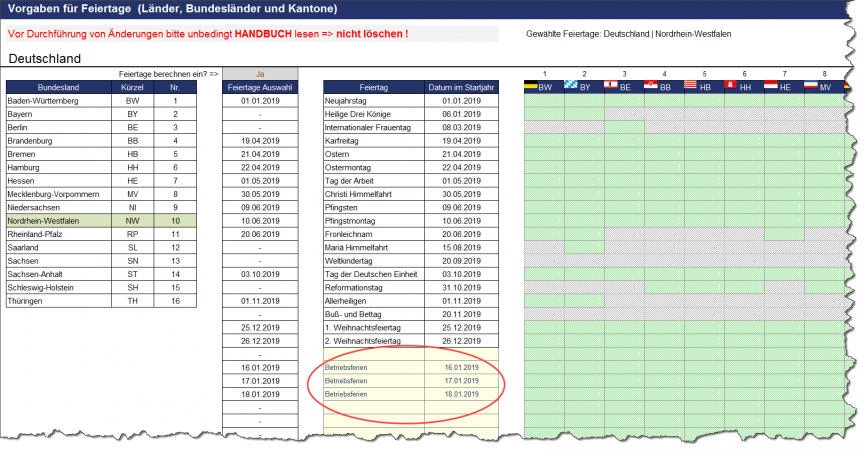Viewport: 864px width, 450px height.
Task: Click the Berlin flag icon
Action: [x=611, y=87]
